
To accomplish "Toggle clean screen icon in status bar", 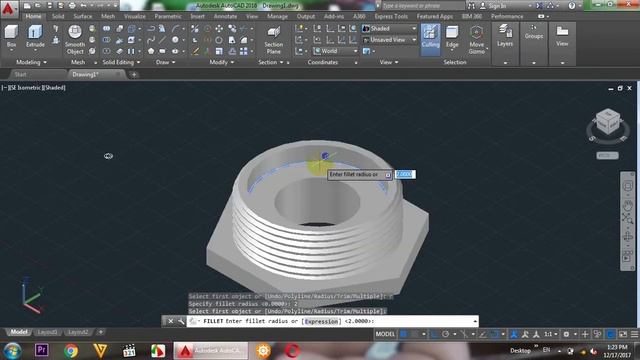I will tap(623, 334).
